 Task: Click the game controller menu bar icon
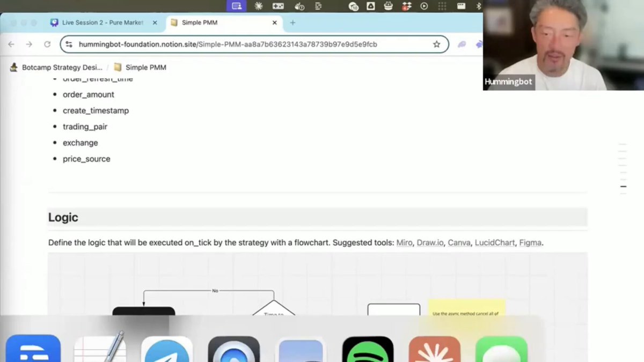(x=278, y=6)
